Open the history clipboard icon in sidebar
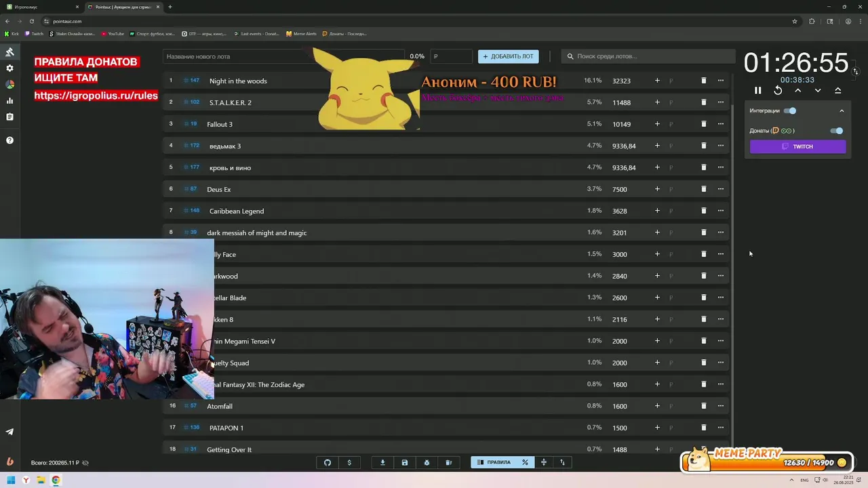Screen dimensions: 868x488 pyautogui.click(x=9, y=117)
